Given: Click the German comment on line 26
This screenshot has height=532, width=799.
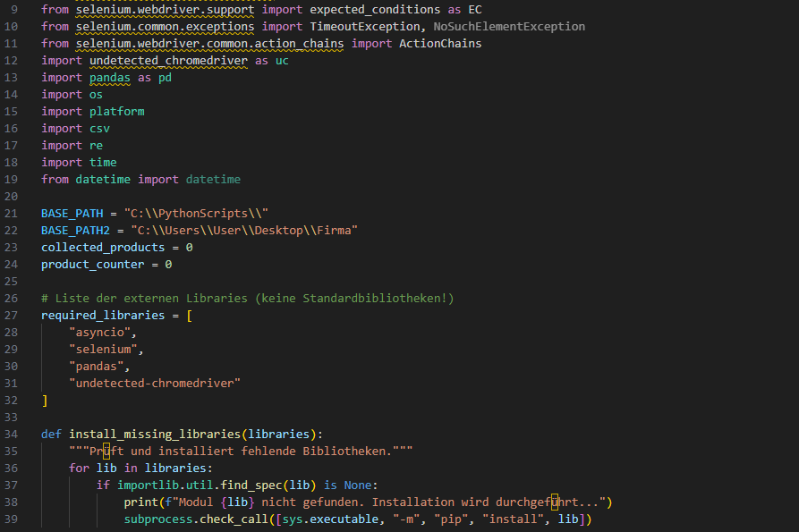Looking at the screenshot, I should click(x=247, y=299).
